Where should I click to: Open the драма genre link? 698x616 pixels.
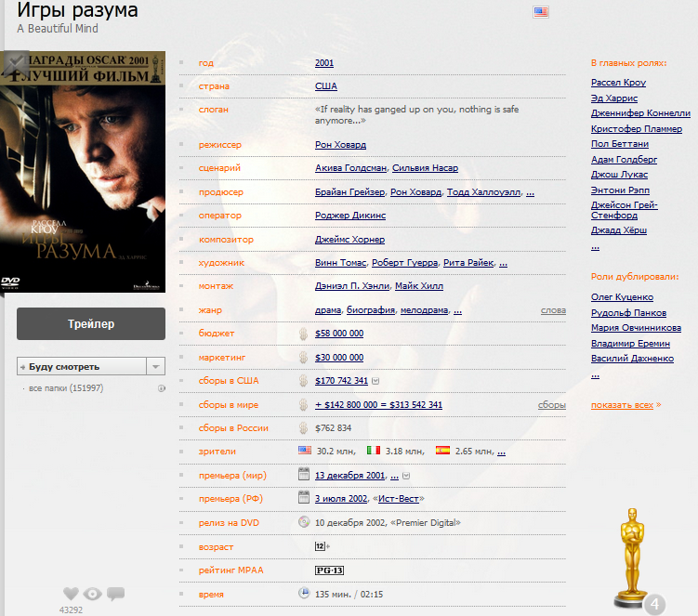pos(328,309)
